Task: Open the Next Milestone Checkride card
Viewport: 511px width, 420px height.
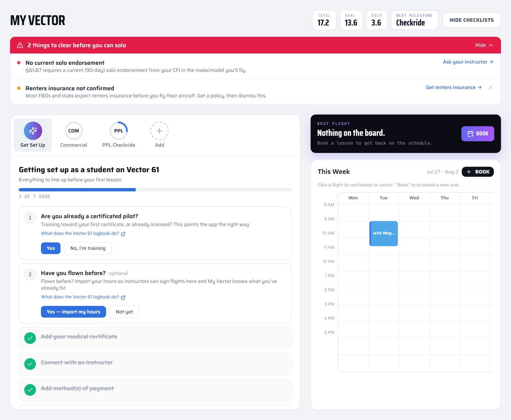Action: point(414,20)
